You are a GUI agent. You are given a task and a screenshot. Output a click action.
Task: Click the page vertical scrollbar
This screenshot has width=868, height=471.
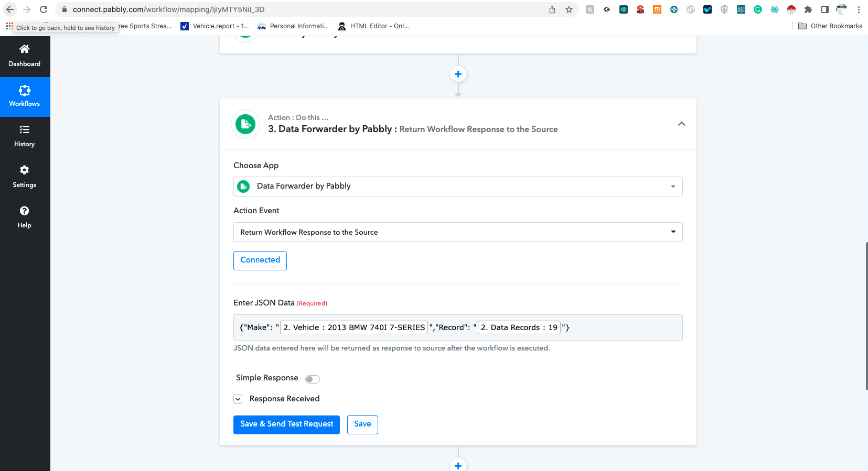(866, 316)
